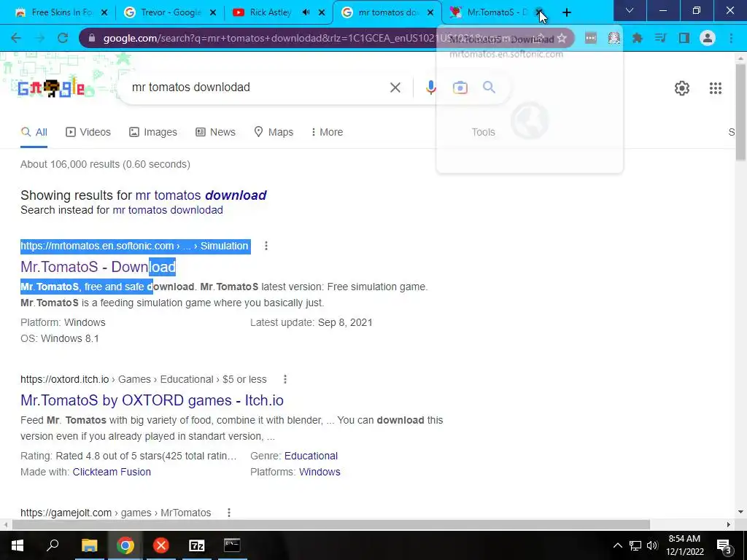Screen dimensions: 747x560
Task: Open the command prompt taskbar icon
Action: (232, 545)
